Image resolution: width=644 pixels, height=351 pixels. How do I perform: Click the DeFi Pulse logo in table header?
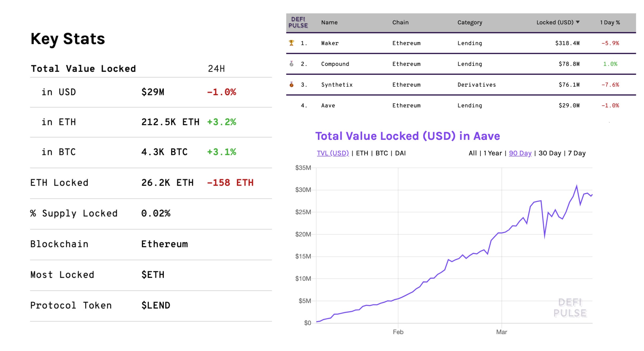(x=298, y=22)
